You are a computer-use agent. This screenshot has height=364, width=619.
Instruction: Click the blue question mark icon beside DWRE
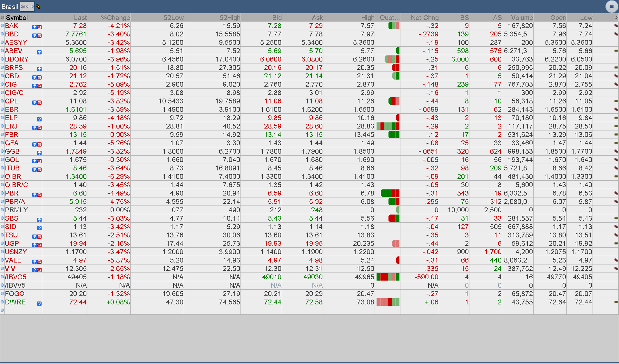[x=39, y=304]
